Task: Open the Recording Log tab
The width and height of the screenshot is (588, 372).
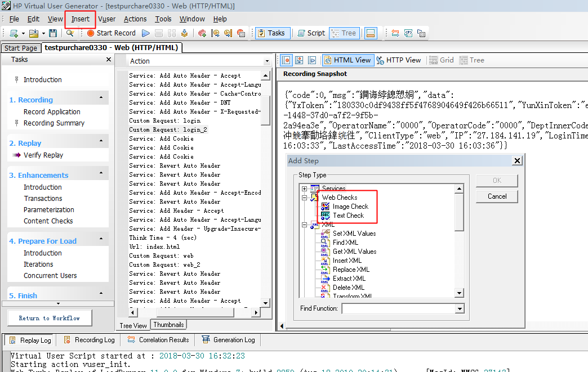Action: click(90, 340)
